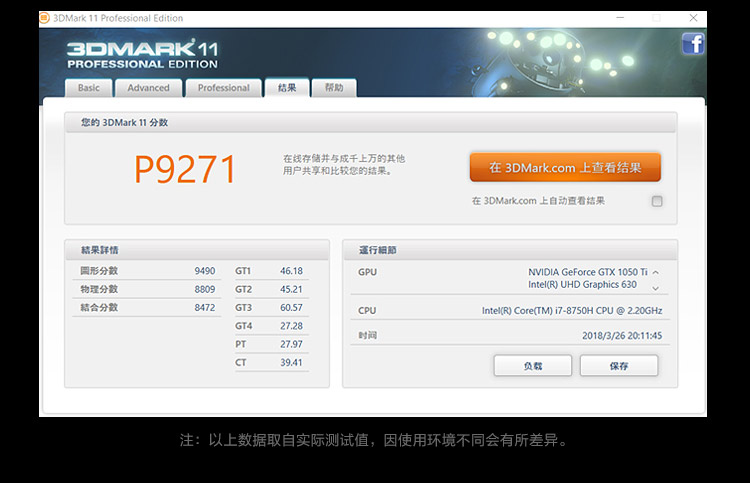Select the Intel Core i7-8750H CPU text
Image resolution: width=750 pixels, height=483 pixels.
[x=572, y=310]
